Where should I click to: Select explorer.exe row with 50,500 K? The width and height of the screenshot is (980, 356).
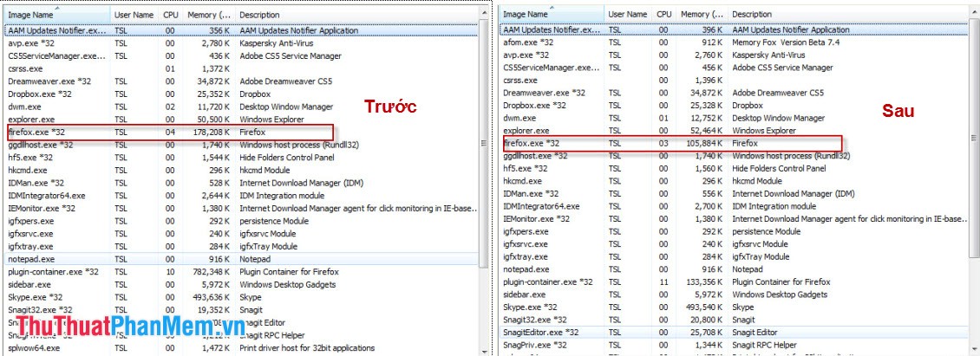[x=242, y=120]
